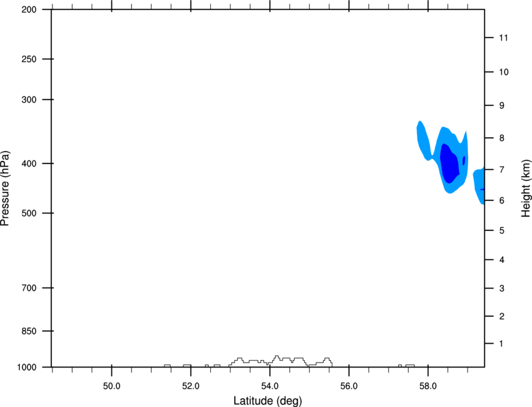The width and height of the screenshot is (532, 407).
Task: Click the 200 pressure tick label
Action: click(29, 9)
